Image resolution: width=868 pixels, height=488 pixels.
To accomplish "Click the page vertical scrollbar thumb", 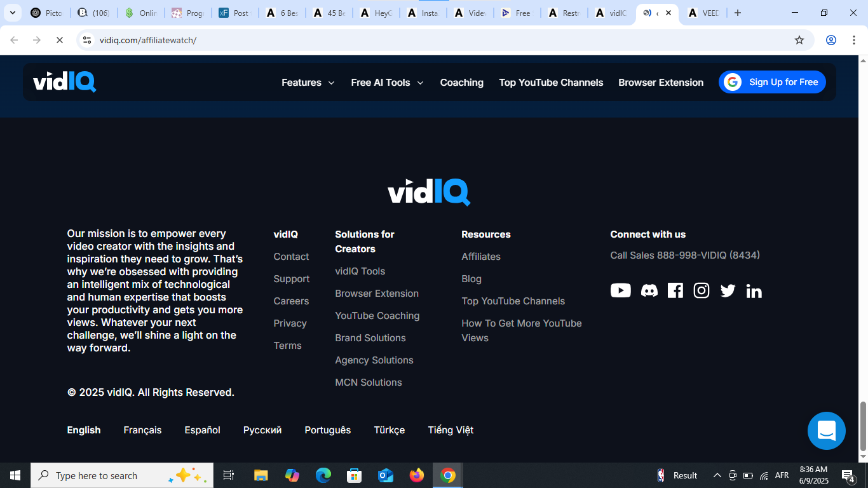I will click(863, 426).
